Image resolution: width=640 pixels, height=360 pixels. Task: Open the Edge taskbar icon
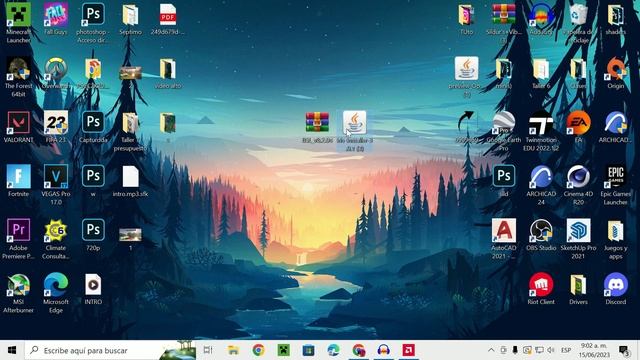point(333,350)
